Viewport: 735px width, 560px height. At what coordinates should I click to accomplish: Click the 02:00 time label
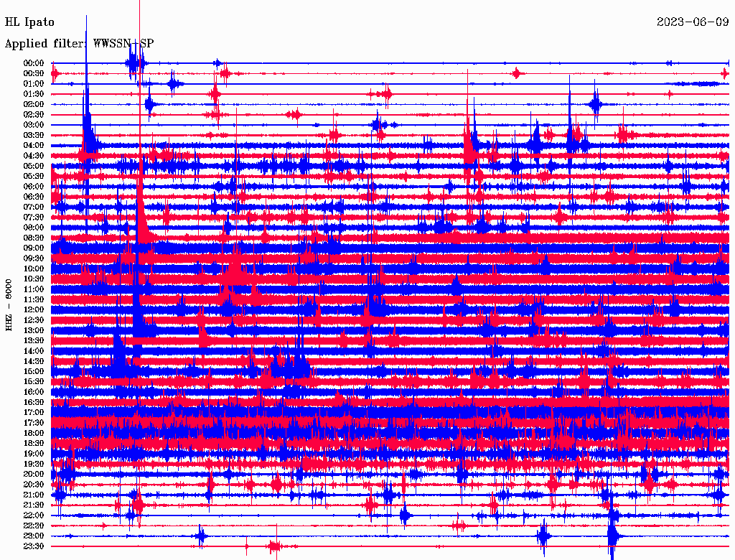(x=34, y=104)
